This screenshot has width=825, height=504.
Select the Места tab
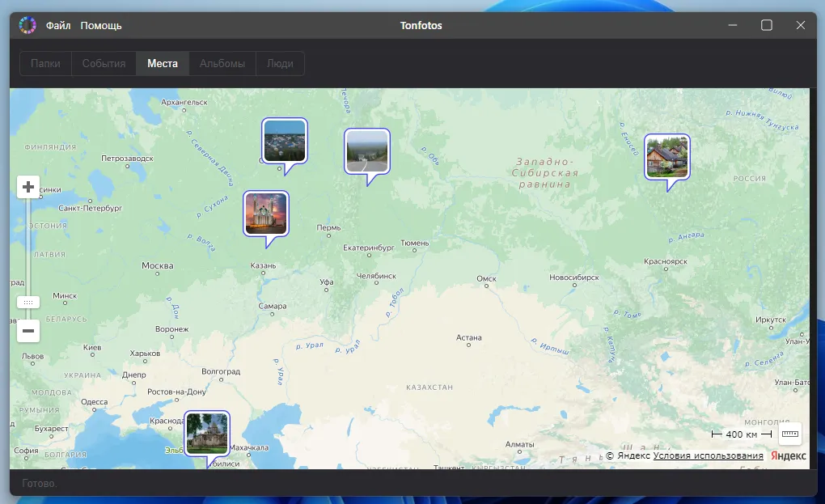point(163,64)
